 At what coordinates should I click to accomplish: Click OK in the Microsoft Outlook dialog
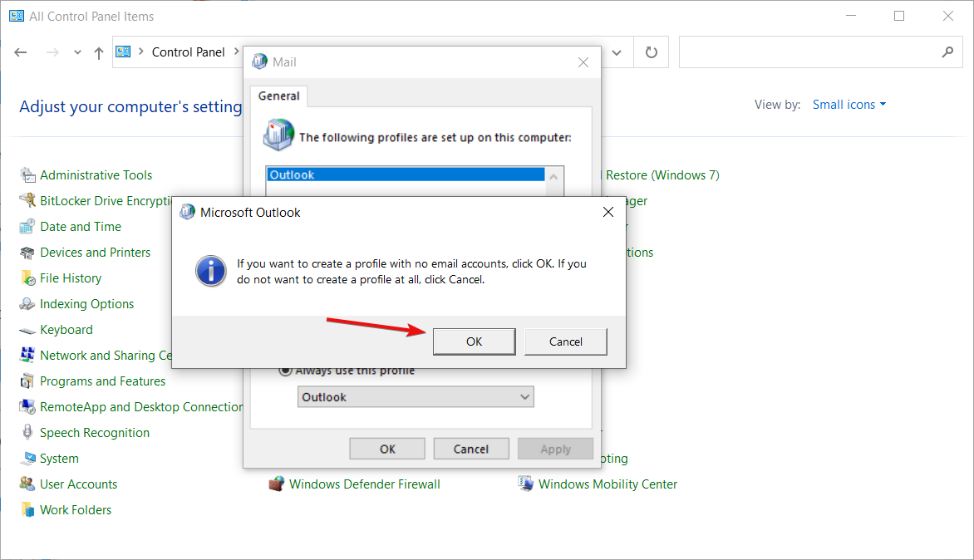pos(474,341)
